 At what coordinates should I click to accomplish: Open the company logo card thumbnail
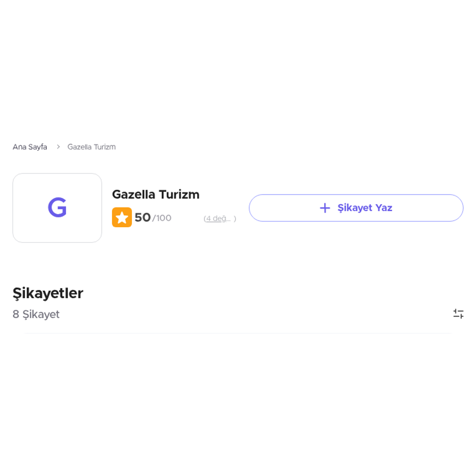[x=57, y=208]
